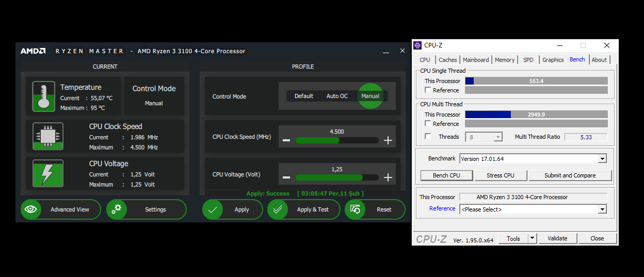
Task: Select Default control mode
Action: pos(304,96)
